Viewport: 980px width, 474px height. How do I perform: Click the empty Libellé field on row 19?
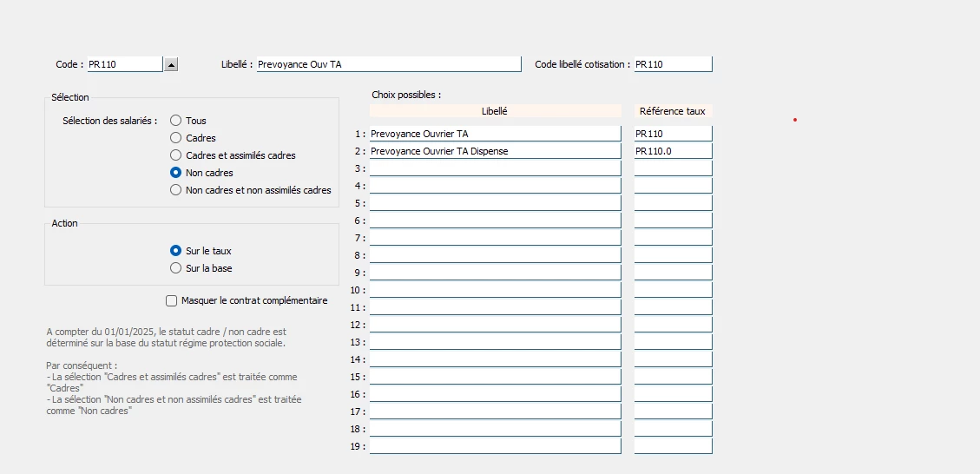click(x=495, y=446)
